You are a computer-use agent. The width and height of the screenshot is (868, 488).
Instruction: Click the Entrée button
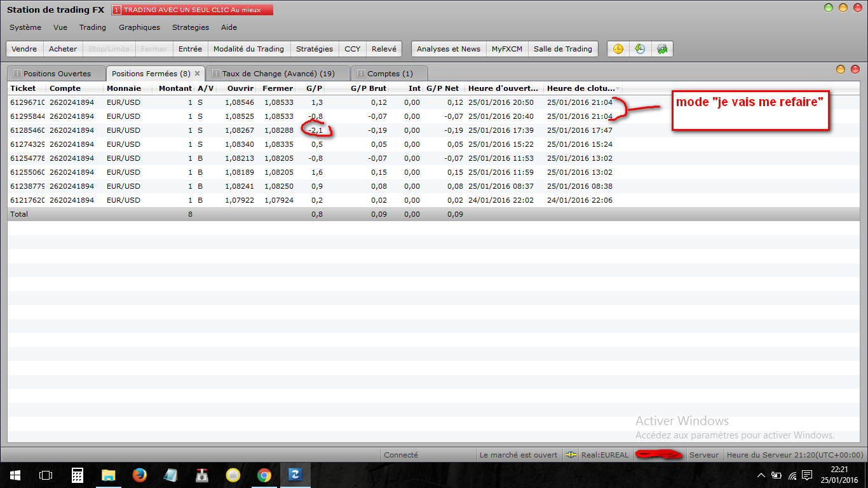pyautogui.click(x=190, y=49)
